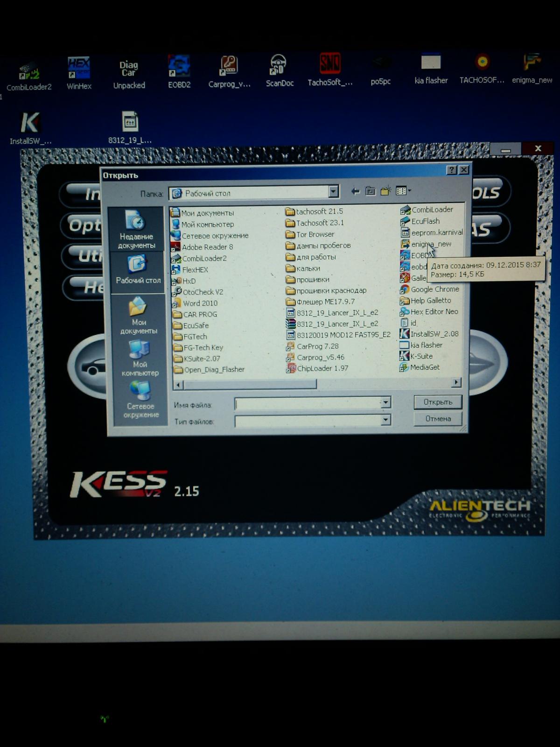Screen dimensions: 560x747
Task: Select Word 2010 in the file list
Action: point(195,303)
